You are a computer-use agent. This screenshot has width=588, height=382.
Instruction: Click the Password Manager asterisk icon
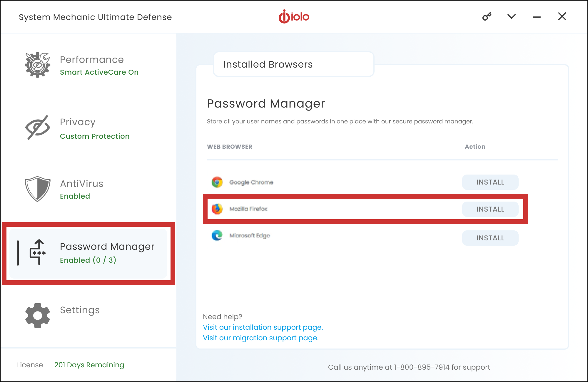[x=38, y=252]
